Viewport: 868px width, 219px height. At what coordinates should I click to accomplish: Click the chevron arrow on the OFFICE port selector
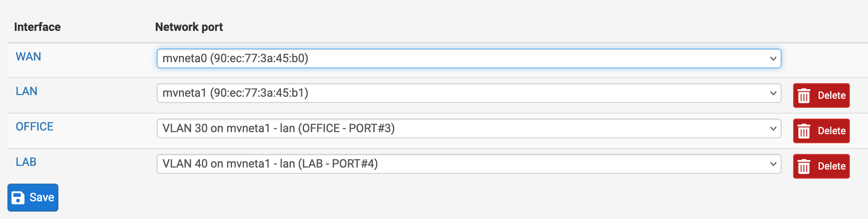point(773,128)
